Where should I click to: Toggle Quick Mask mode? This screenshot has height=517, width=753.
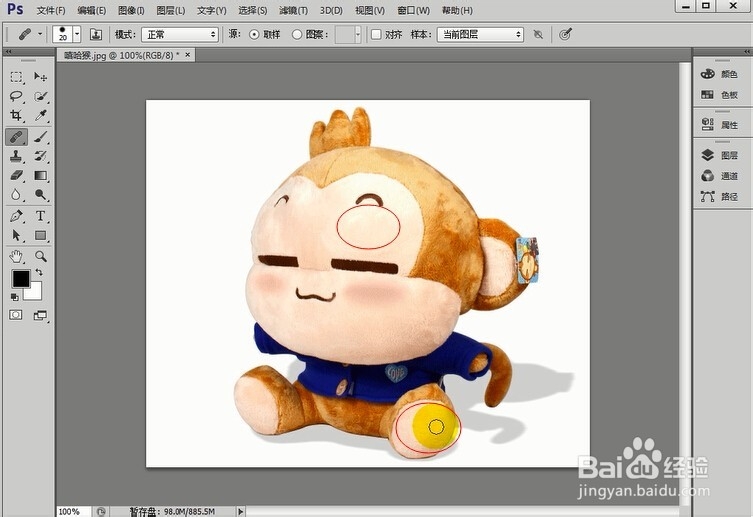(16, 315)
